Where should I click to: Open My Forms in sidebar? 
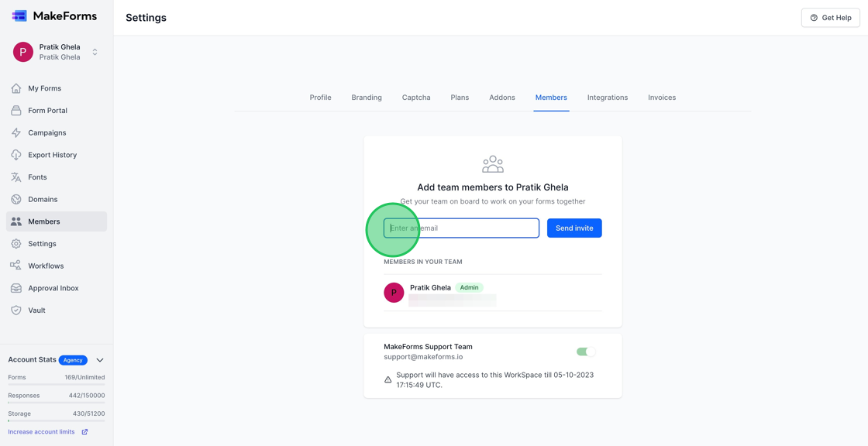[57, 88]
